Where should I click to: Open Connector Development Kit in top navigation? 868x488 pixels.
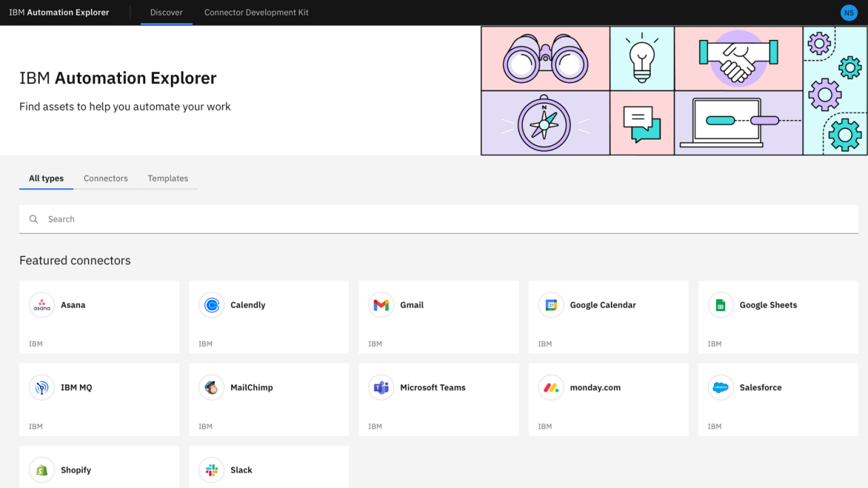256,12
